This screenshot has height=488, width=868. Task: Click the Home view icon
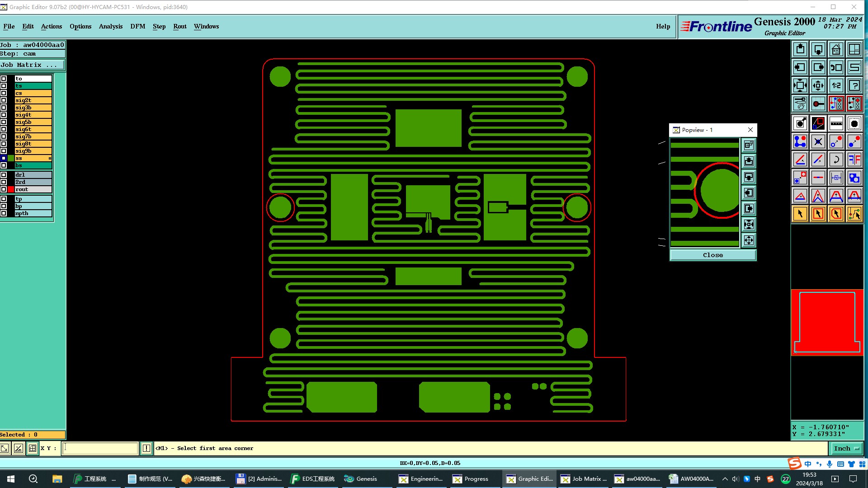click(836, 49)
